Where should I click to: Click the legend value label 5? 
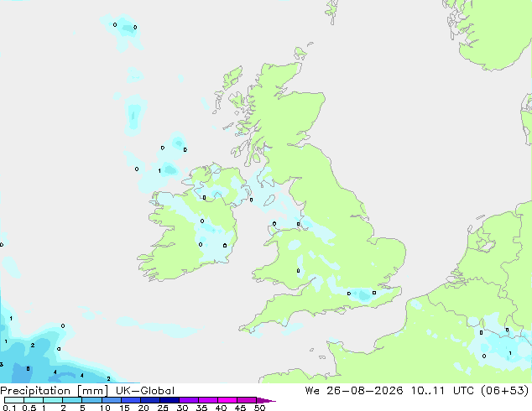point(82,408)
